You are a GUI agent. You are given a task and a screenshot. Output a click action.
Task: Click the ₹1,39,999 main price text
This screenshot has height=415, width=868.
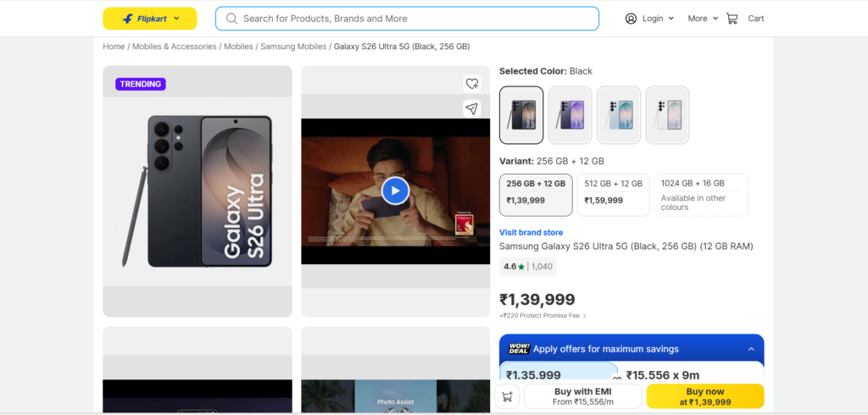point(537,300)
